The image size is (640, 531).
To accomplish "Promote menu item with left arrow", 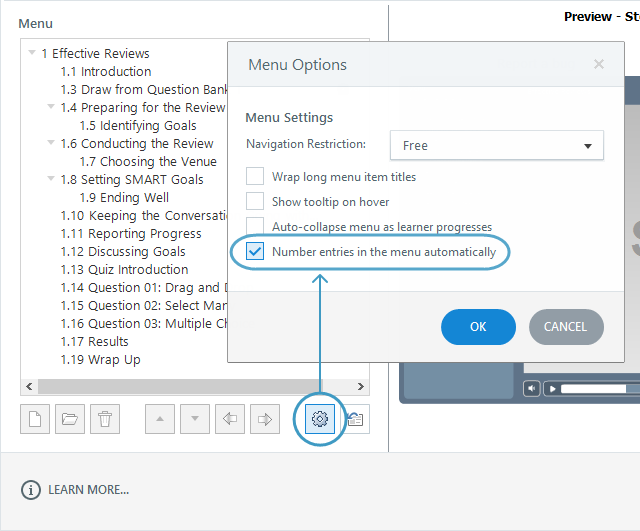I will (x=230, y=419).
